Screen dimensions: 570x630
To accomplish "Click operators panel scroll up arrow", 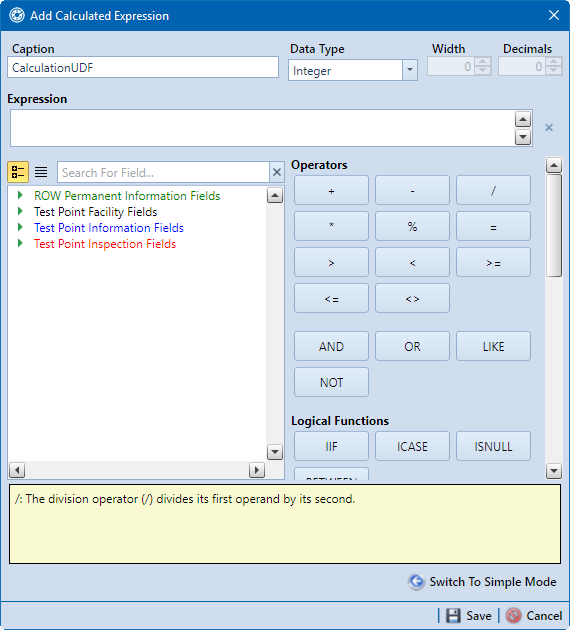I will point(554,165).
